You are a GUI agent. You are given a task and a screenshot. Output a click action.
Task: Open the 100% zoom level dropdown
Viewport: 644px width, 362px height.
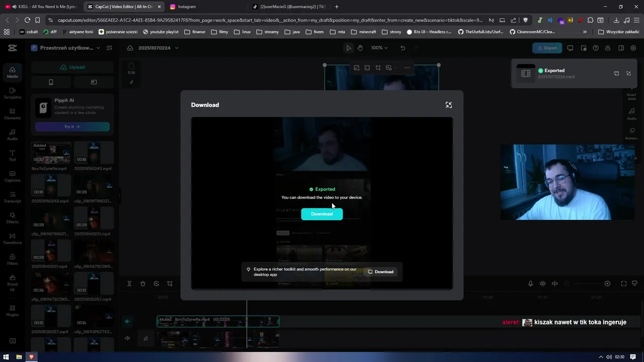point(379,48)
